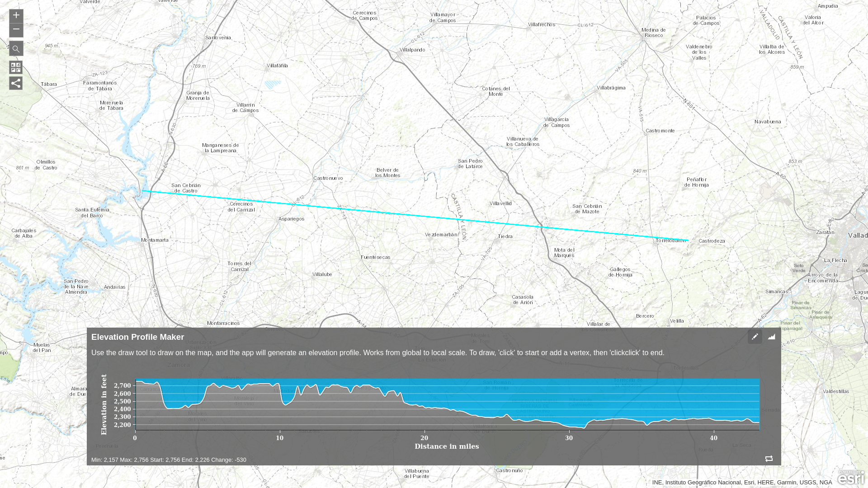The width and height of the screenshot is (868, 488).
Task: Click the profile chart at mile 10
Action: (280, 404)
